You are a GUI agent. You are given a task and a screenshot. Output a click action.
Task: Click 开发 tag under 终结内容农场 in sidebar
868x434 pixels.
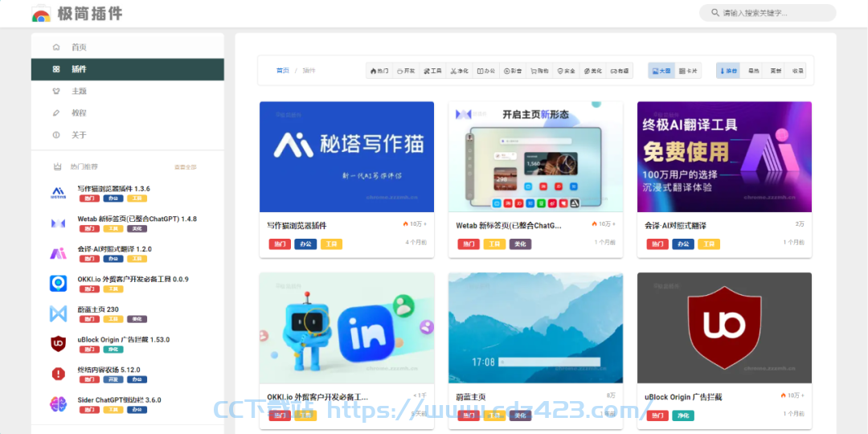point(113,379)
